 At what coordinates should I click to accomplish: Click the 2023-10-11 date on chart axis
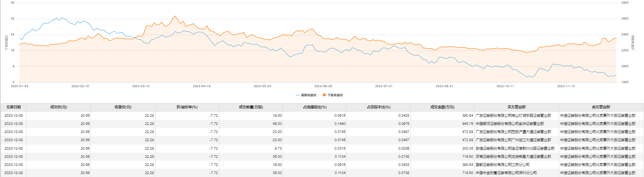click(x=505, y=86)
